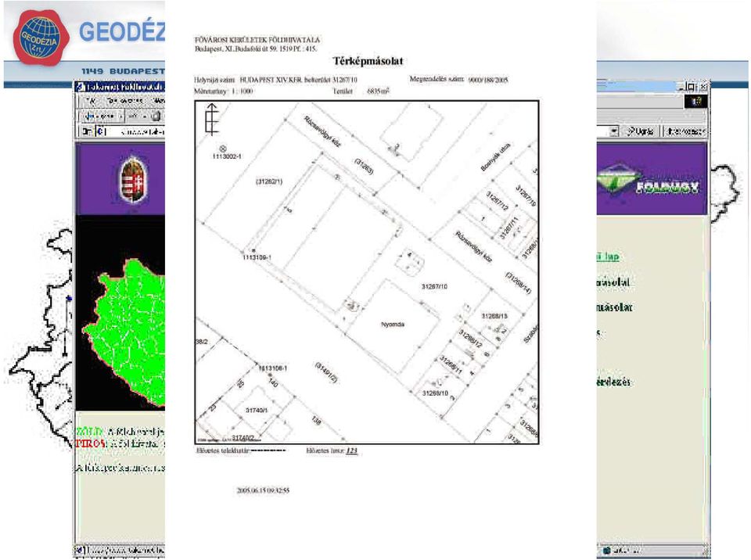Image resolution: width=751 pixels, height=560 pixels.
Task: Click the '1149 BUDAPEST' header text
Action: coord(123,71)
